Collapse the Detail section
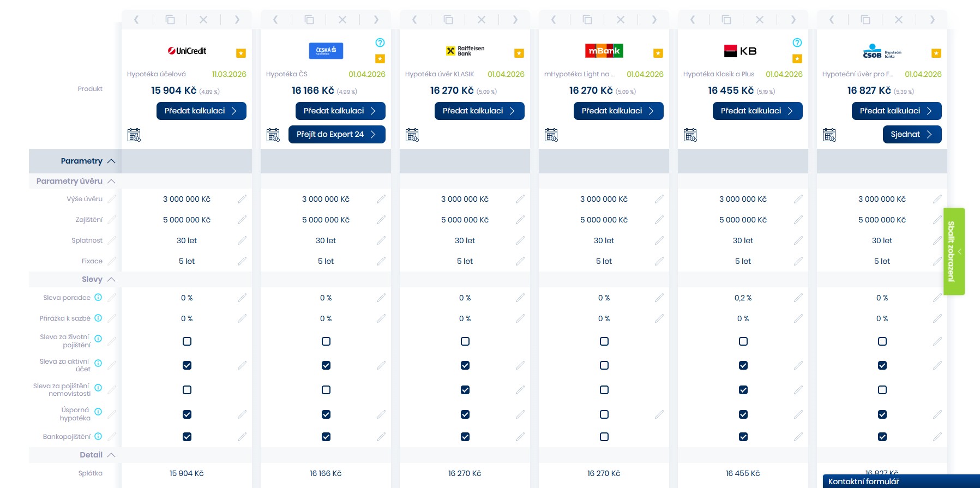Image resolution: width=980 pixels, height=488 pixels. pyautogui.click(x=111, y=455)
